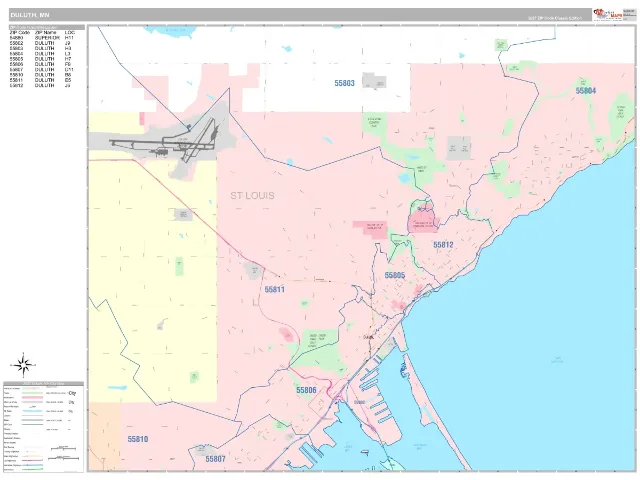The image size is (640, 480).
Task: Select the 55803 DULUTH index row
Action: [42, 48]
